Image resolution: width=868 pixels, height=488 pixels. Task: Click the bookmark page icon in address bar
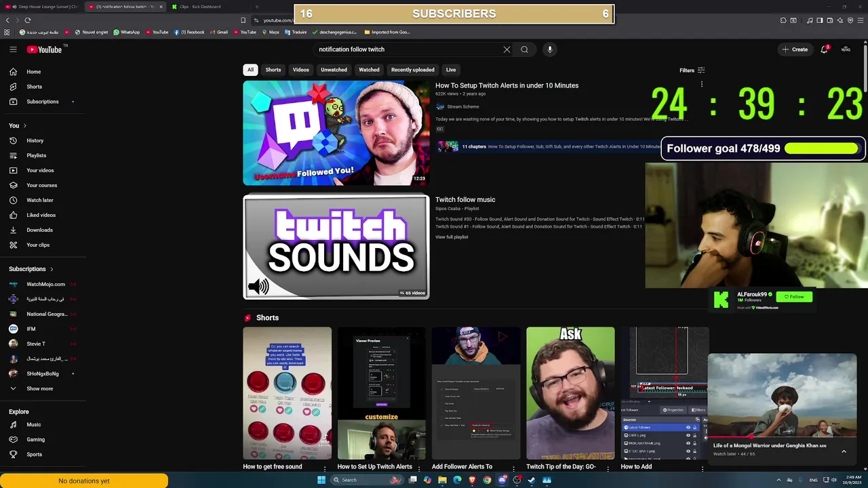tap(243, 20)
